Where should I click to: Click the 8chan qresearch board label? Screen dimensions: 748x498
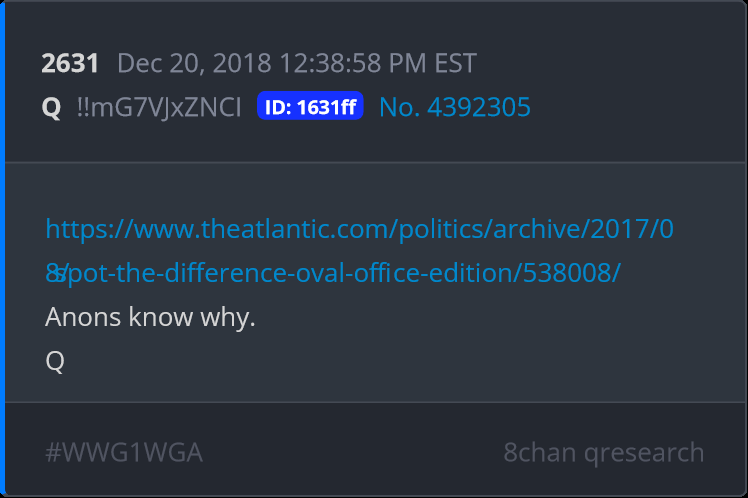point(603,452)
